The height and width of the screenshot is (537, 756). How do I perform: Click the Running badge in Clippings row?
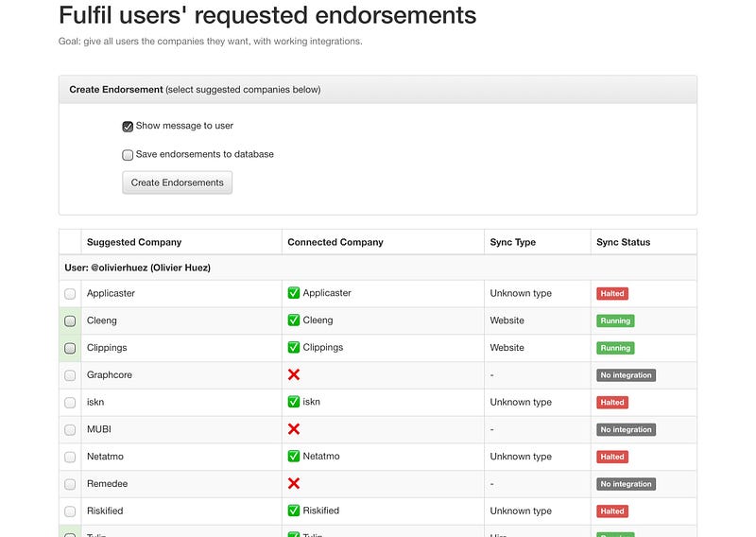point(615,348)
